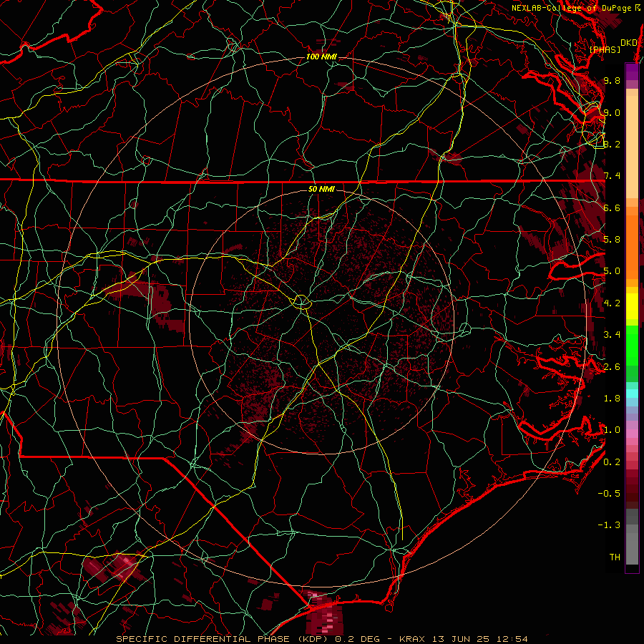Click the 5.0 scale value
The width and height of the screenshot is (644, 644).
point(612,271)
